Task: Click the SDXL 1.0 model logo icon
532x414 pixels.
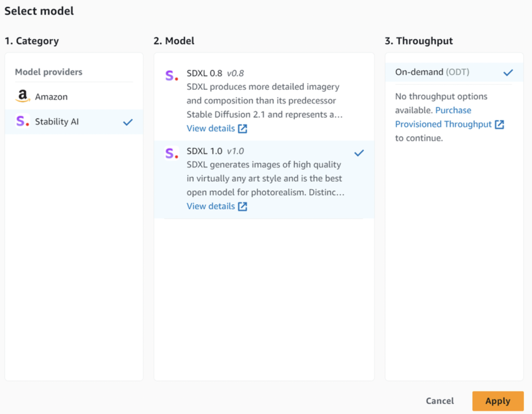Action: coord(172,153)
